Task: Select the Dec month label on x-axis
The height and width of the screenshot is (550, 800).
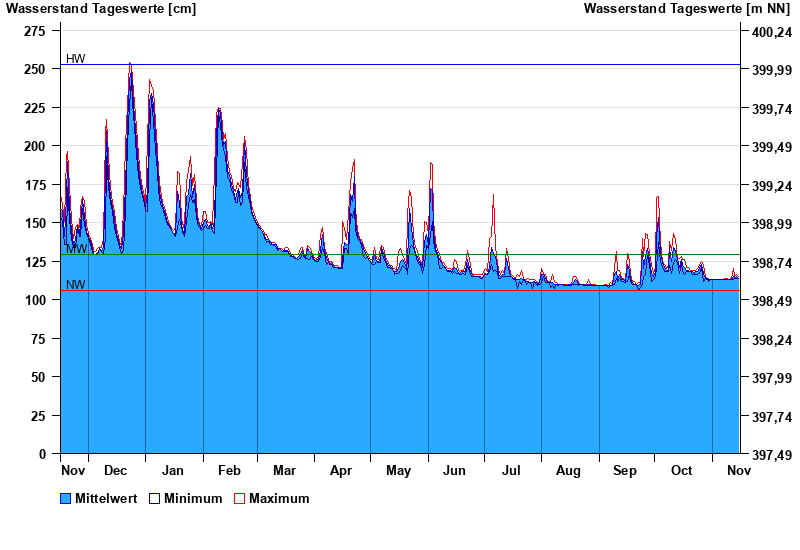Action: pyautogui.click(x=116, y=470)
